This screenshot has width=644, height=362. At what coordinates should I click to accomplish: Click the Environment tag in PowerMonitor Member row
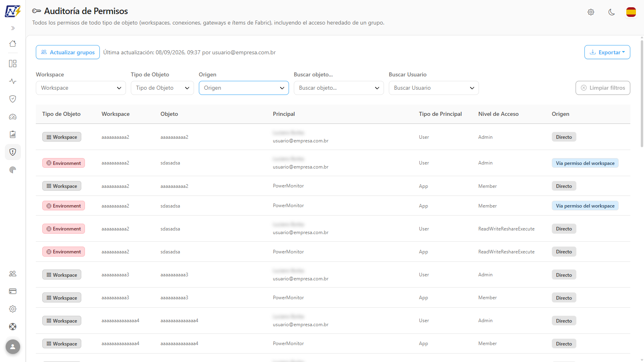click(64, 206)
